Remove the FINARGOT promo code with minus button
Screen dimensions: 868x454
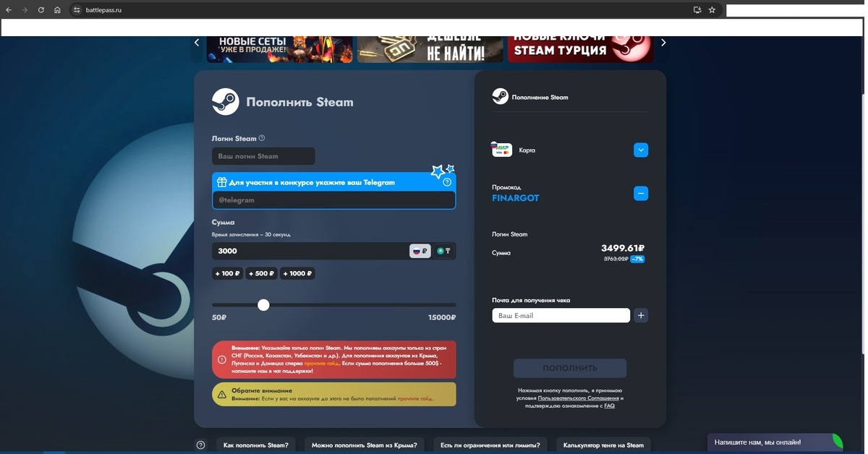pyautogui.click(x=641, y=193)
